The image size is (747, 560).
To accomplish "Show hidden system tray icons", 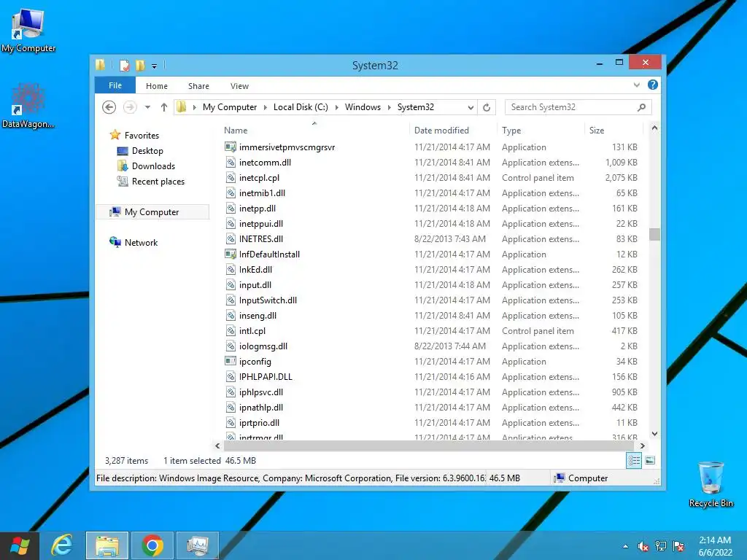I will 625,546.
